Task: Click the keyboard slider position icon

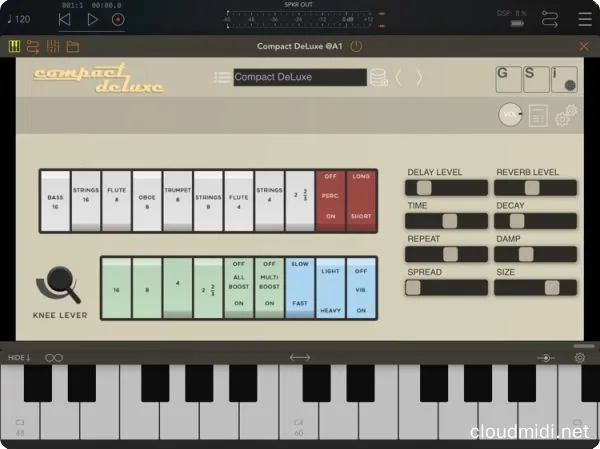Action: click(546, 358)
